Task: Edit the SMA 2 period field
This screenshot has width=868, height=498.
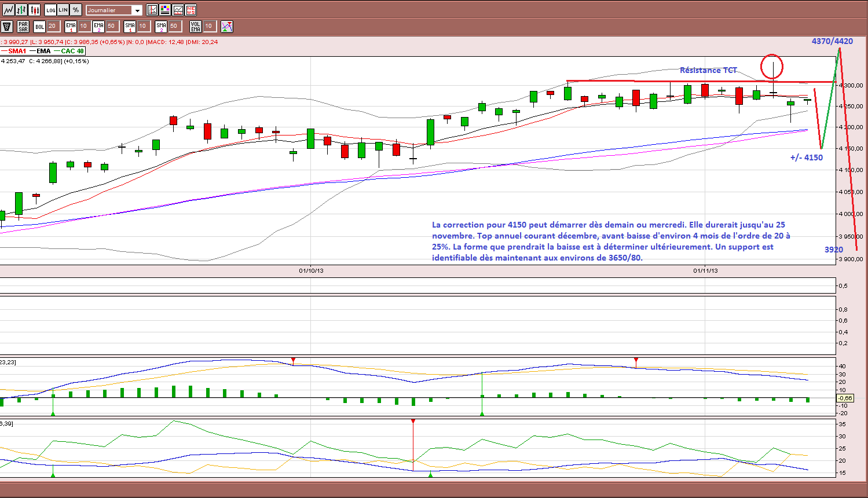Action: pos(175,26)
